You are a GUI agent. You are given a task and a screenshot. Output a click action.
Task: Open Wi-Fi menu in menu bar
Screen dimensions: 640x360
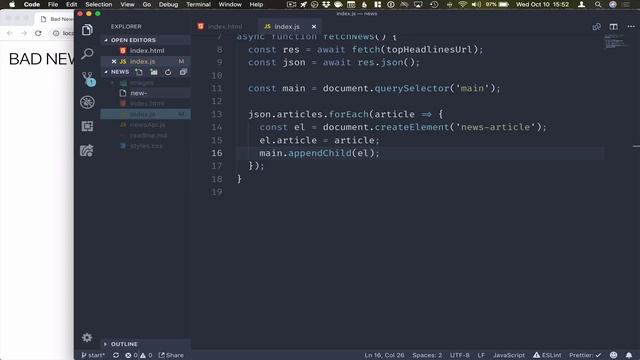point(462,4)
